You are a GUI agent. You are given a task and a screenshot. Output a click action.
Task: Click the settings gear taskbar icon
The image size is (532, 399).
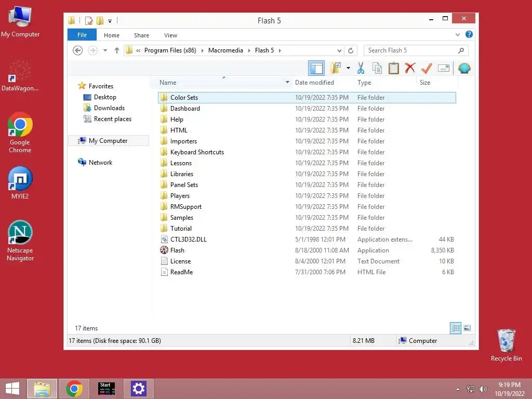click(138, 389)
